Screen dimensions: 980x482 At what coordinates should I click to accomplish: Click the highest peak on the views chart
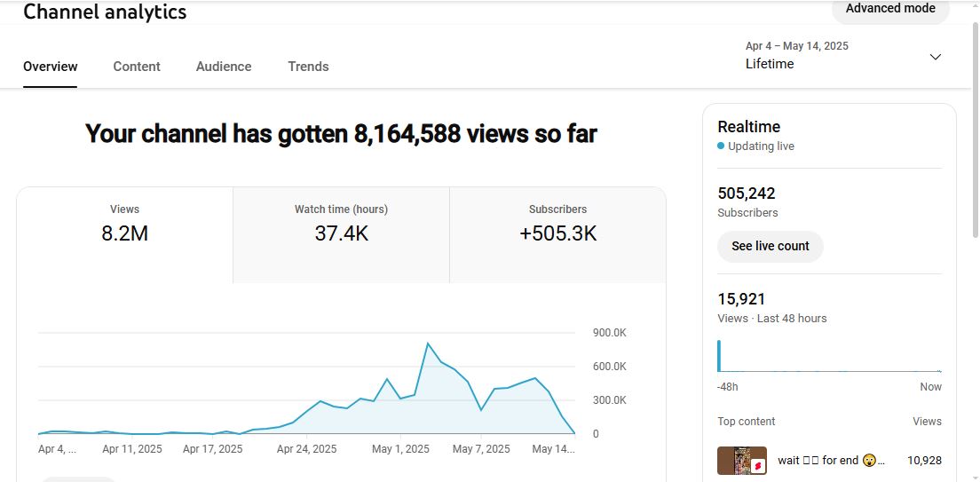pyautogui.click(x=428, y=343)
